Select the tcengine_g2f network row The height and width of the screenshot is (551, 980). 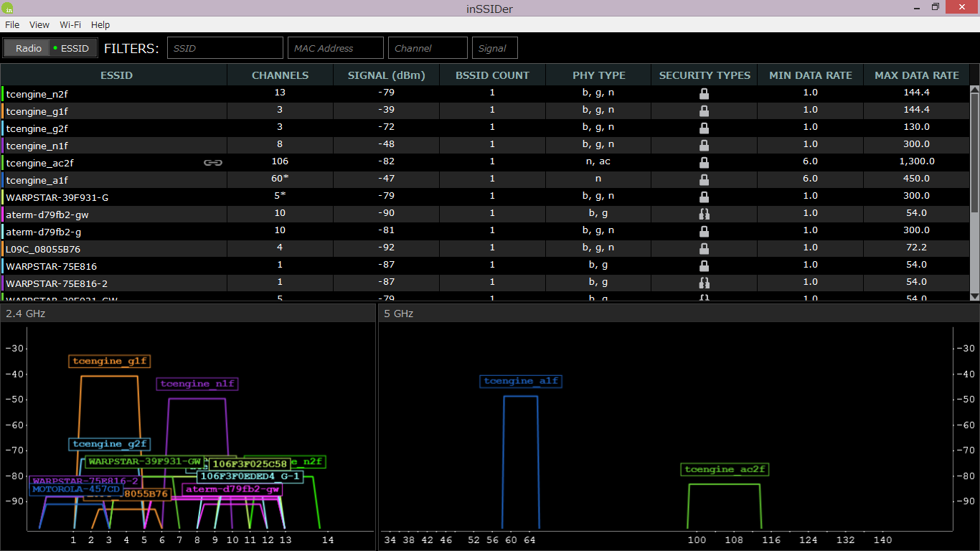485,128
